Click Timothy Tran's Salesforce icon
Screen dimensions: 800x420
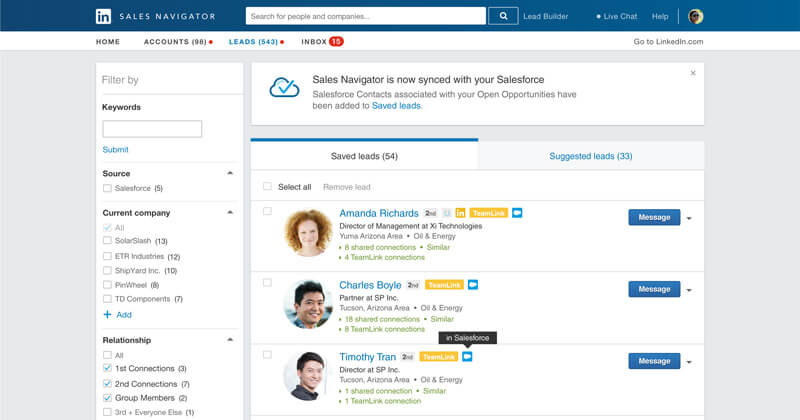click(x=467, y=356)
